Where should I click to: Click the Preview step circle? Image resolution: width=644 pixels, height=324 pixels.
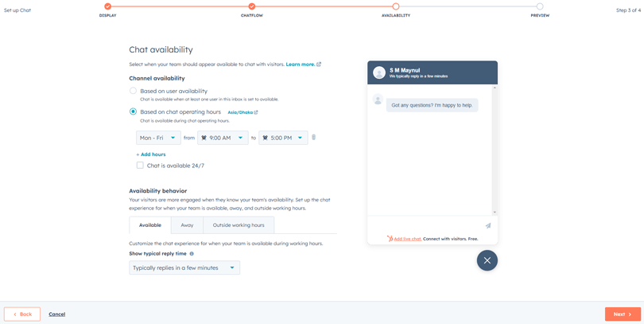pyautogui.click(x=540, y=6)
